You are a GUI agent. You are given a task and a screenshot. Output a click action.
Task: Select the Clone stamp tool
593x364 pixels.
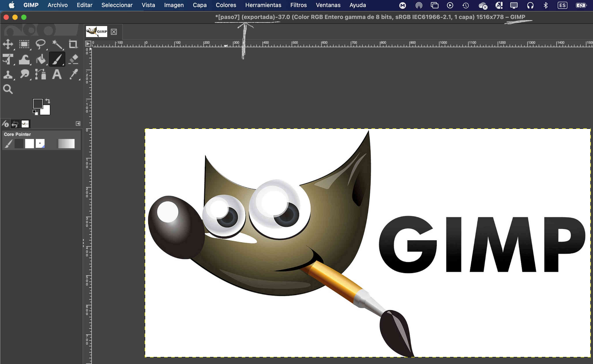tap(8, 74)
